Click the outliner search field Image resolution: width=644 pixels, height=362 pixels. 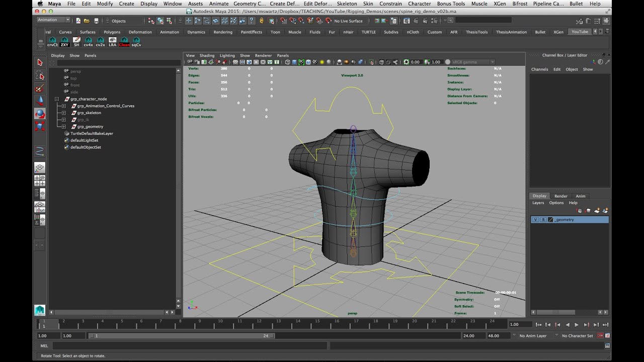118,63
